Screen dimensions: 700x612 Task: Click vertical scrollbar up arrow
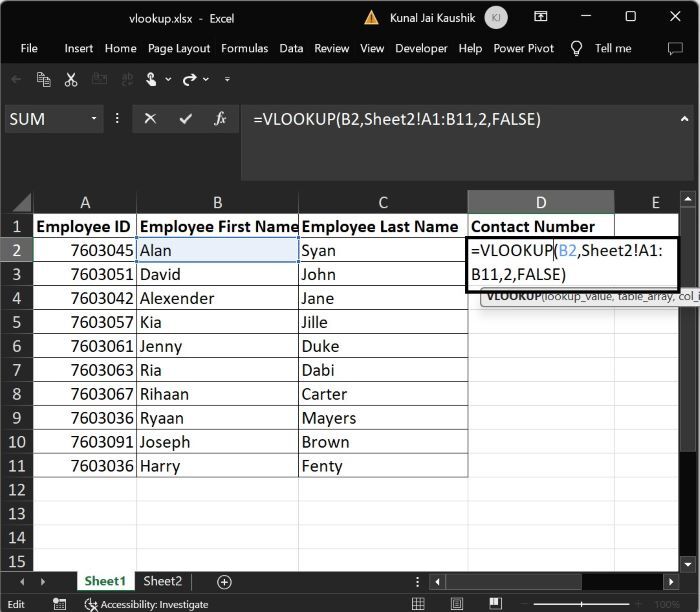(x=688, y=199)
